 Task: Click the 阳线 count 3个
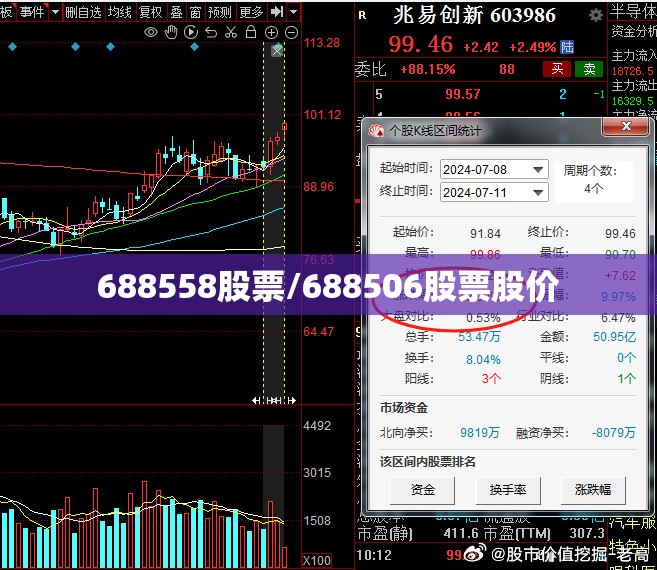point(491,379)
